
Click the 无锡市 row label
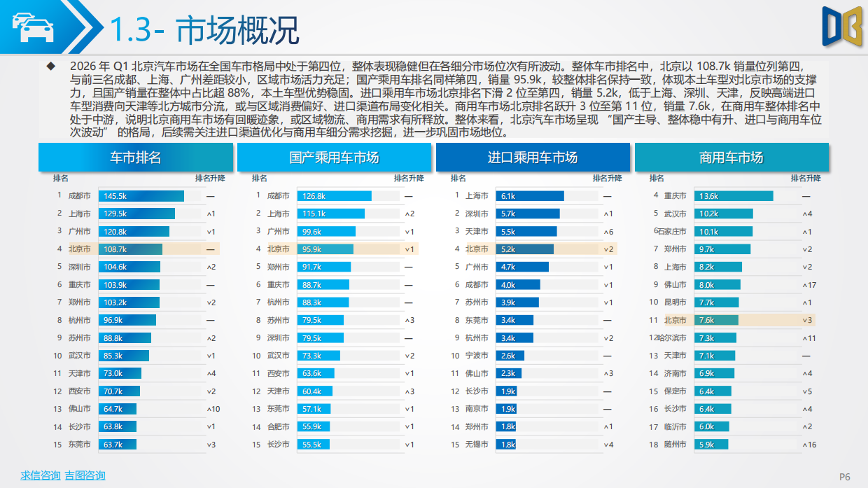point(477,445)
